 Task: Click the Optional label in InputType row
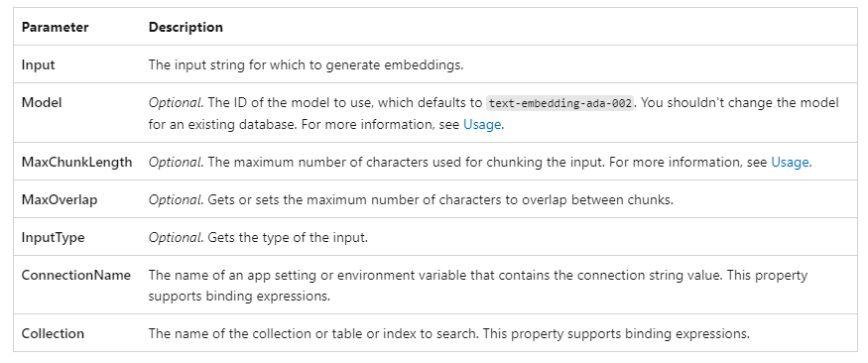click(176, 237)
